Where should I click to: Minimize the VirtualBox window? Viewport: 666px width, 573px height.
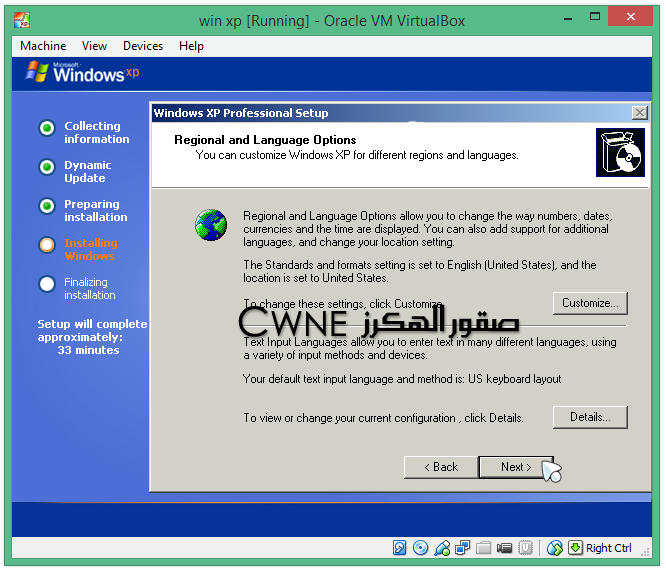(x=567, y=19)
